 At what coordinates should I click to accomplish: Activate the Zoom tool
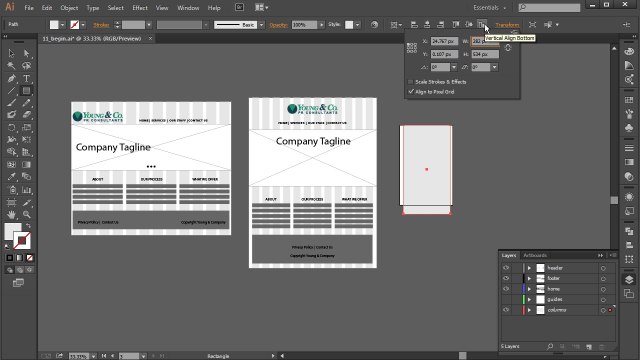click(x=27, y=214)
